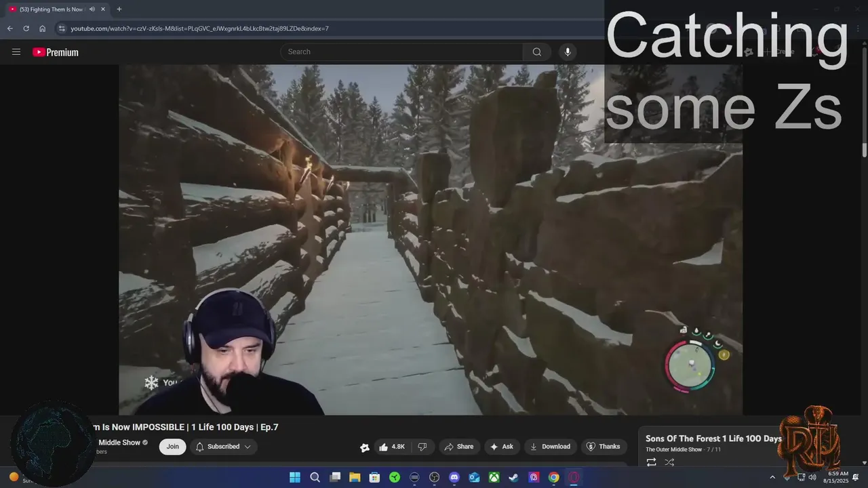868x488 pixels.
Task: Go to YouTube Premium home logo
Action: coord(56,52)
